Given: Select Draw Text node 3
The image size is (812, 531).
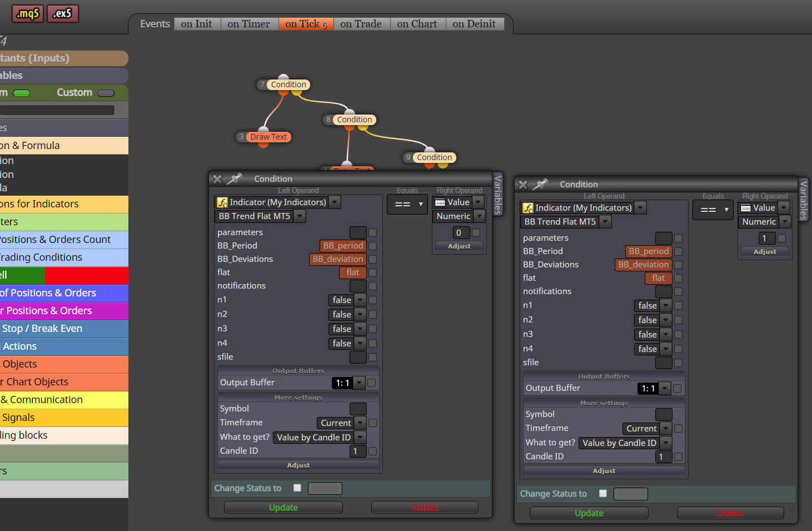Looking at the screenshot, I should tap(268, 137).
